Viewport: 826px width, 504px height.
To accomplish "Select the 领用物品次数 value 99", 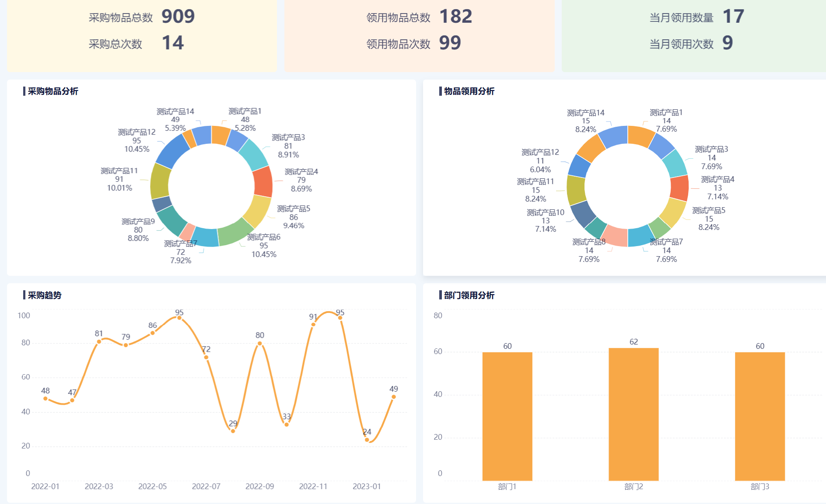I will 450,43.
